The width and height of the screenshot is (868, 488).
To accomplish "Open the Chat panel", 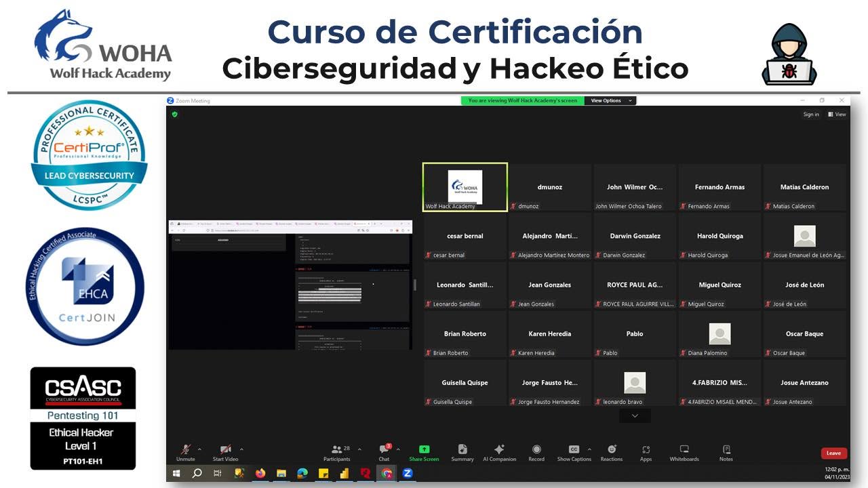I will pos(384,453).
